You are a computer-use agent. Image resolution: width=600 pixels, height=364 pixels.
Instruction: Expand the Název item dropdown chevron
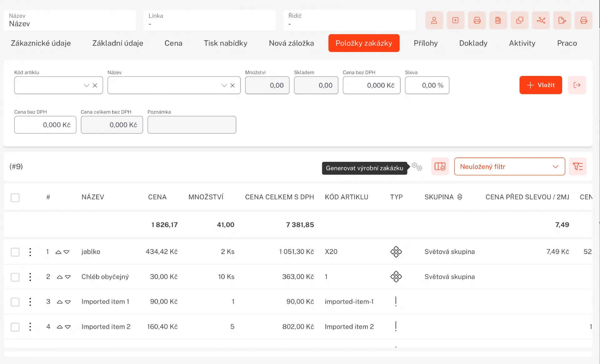(224, 85)
